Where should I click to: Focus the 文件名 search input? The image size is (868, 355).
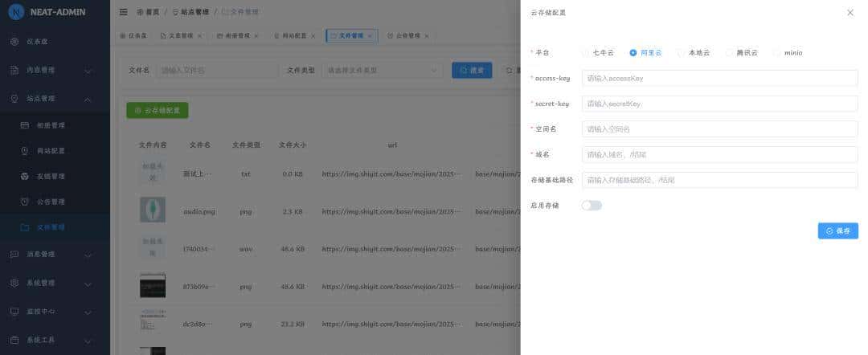(217, 70)
